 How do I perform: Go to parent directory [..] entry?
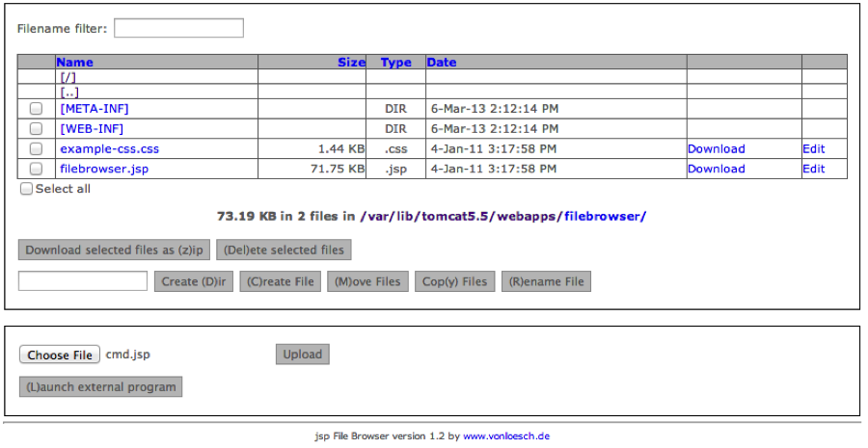[68, 92]
